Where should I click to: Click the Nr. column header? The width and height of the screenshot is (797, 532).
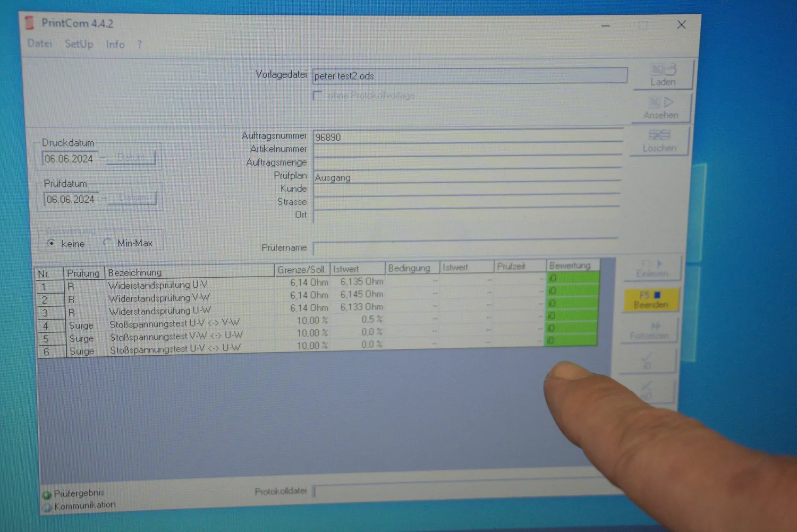pyautogui.click(x=49, y=274)
